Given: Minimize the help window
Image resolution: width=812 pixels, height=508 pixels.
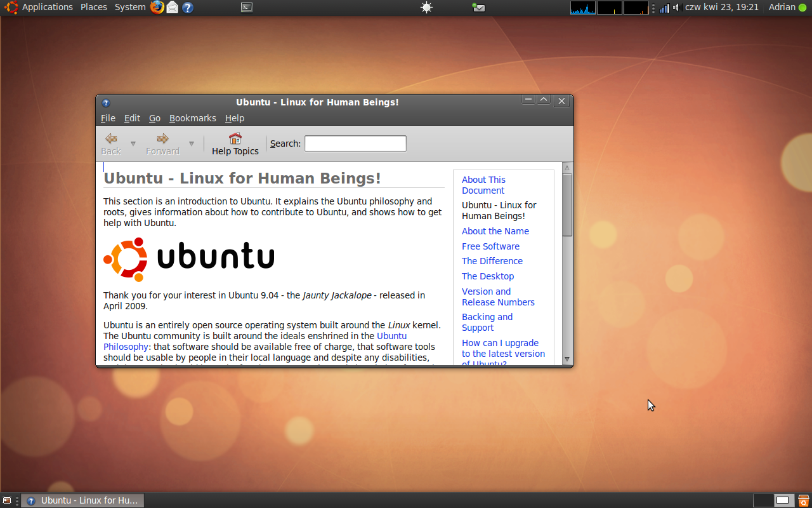Looking at the screenshot, I should coord(528,100).
